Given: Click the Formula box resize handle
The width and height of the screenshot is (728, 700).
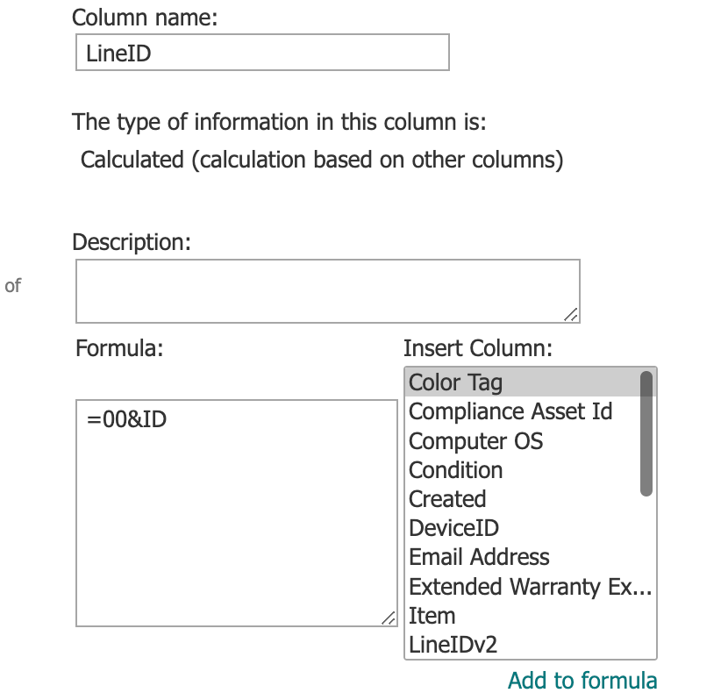Looking at the screenshot, I should (389, 618).
